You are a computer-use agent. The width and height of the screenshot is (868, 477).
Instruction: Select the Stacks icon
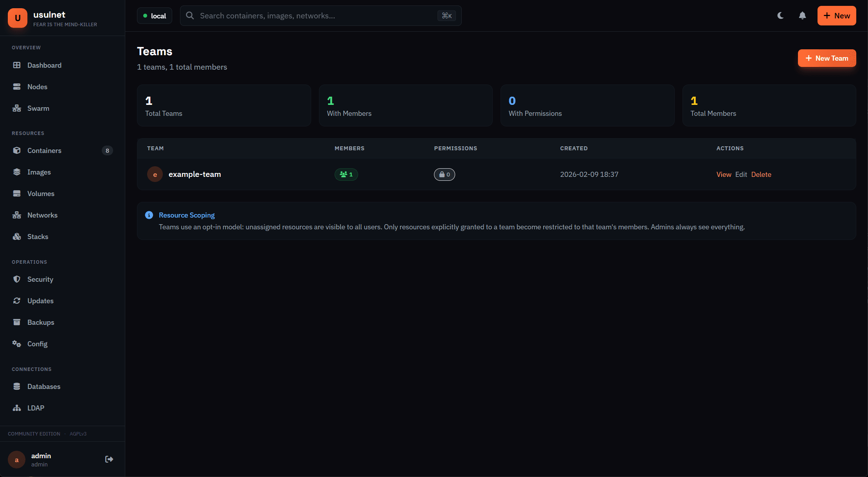(16, 236)
